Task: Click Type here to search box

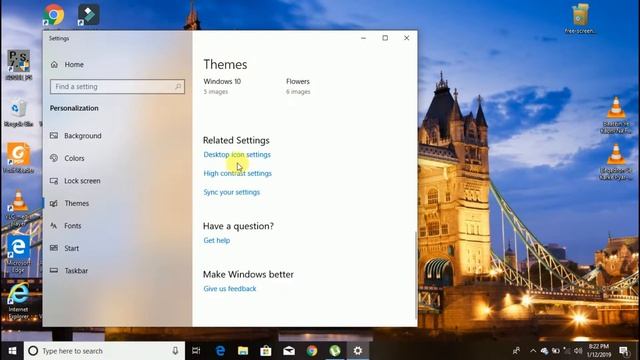Action: pyautogui.click(x=104, y=351)
